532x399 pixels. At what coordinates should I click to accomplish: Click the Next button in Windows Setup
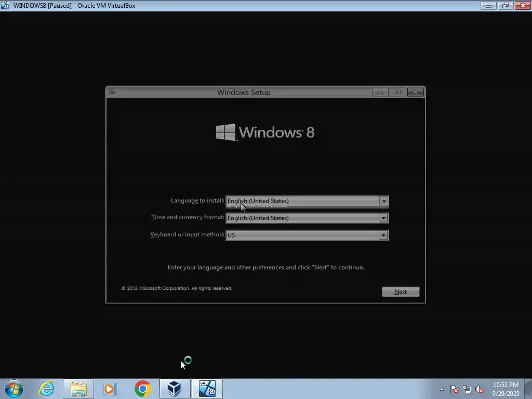401,292
